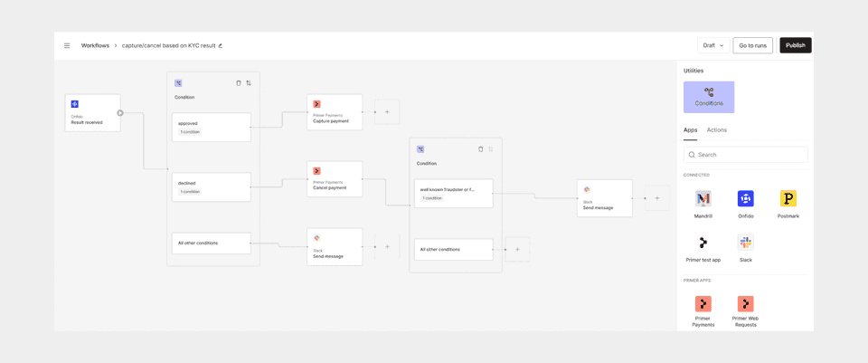Viewport: 868px width, 363px height.
Task: Select the Onfido app icon in sidebar
Action: point(746,198)
